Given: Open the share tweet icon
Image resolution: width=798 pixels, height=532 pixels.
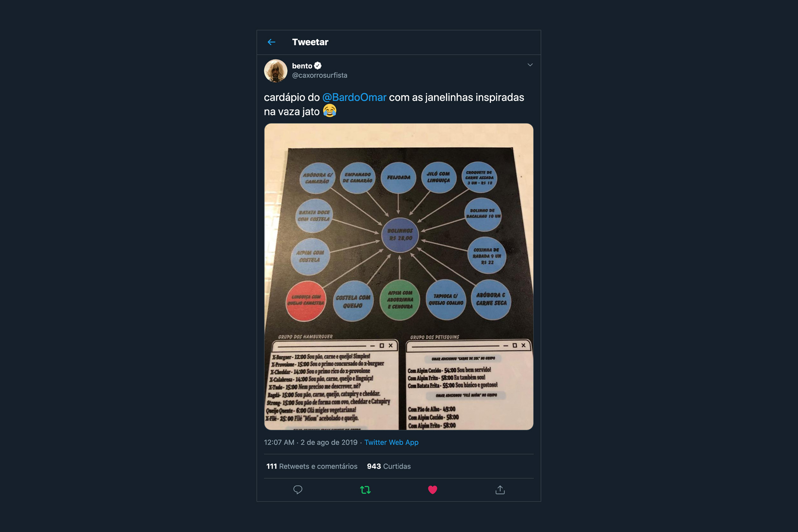Looking at the screenshot, I should click(500, 489).
